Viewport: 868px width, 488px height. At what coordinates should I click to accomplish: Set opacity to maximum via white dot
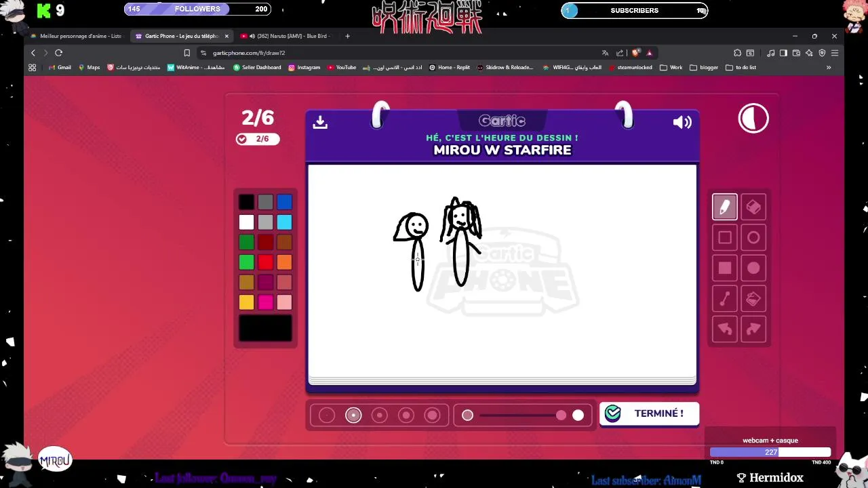(578, 415)
